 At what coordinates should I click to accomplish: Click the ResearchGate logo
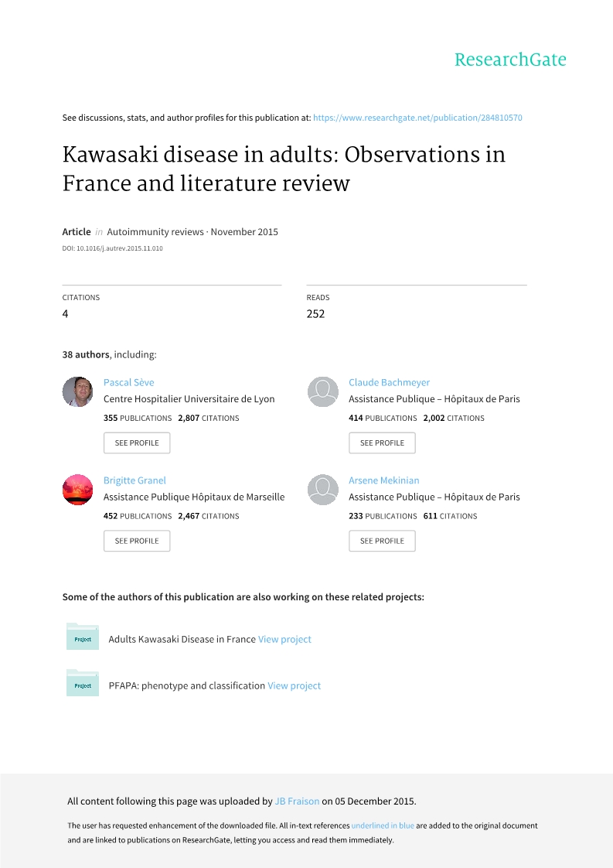coord(511,60)
